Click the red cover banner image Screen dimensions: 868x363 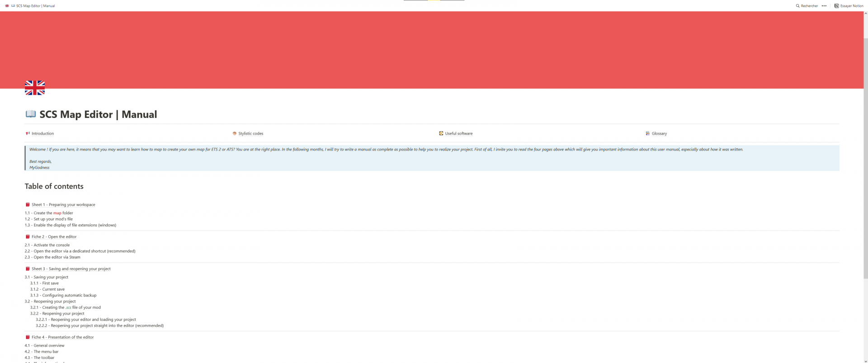[x=432, y=50]
